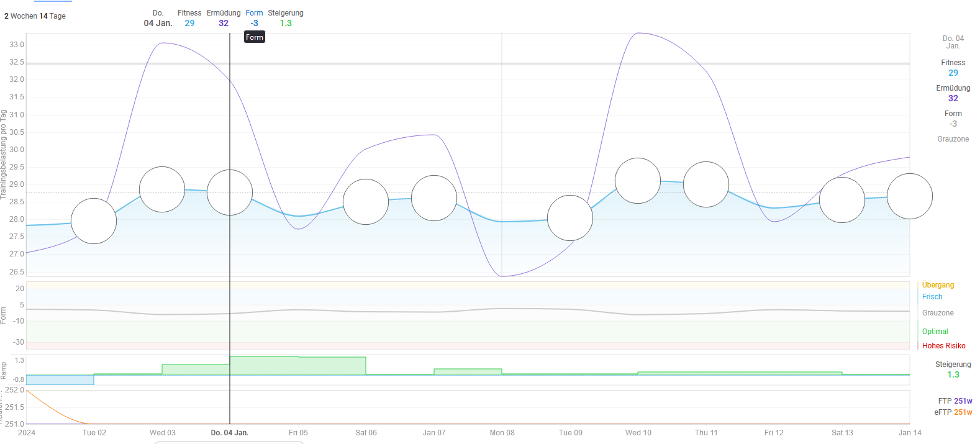The width and height of the screenshot is (980, 444).
Task: Click the 'Hohes Risiko' zone label
Action: (943, 346)
